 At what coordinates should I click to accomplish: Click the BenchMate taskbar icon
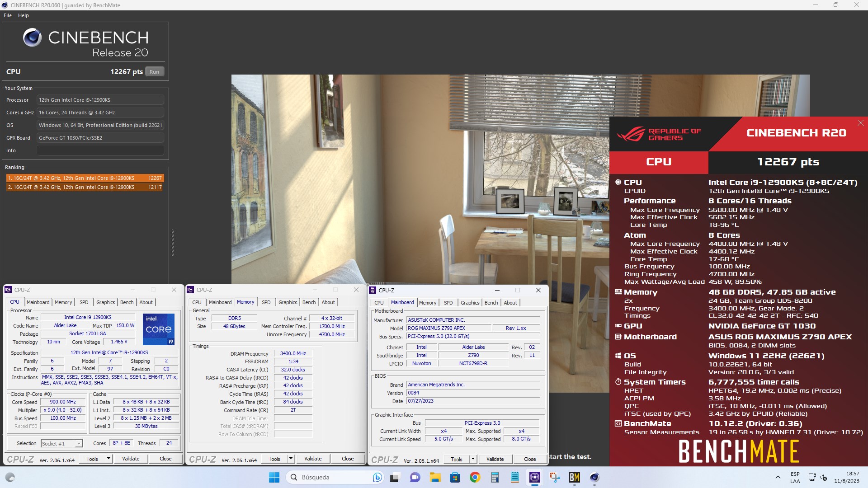pos(574,477)
